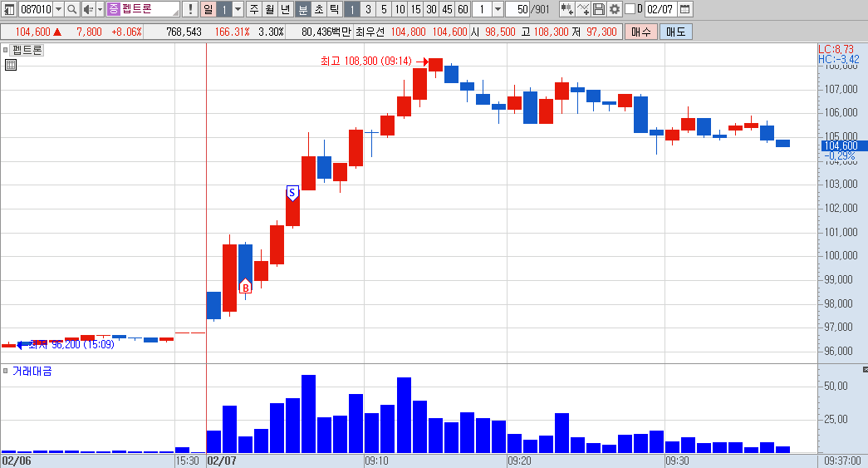
Task: Save chart with the floppy disk icon
Action: click(x=598, y=9)
